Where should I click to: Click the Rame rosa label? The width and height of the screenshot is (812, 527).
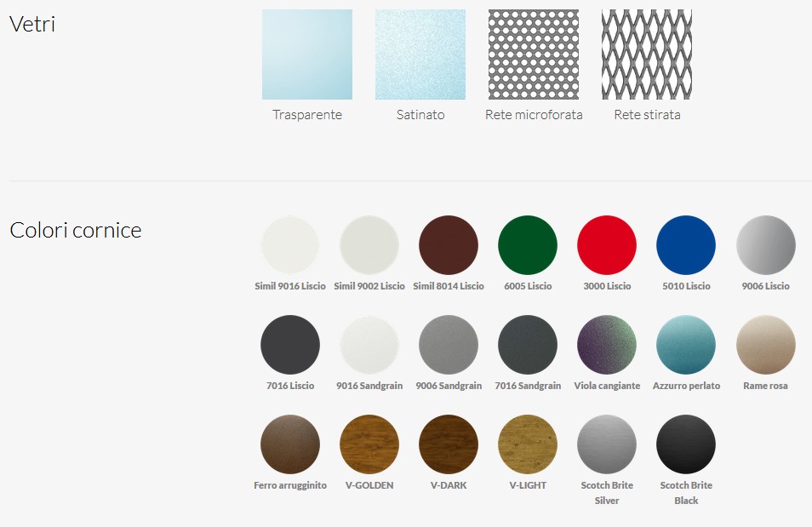(x=765, y=386)
